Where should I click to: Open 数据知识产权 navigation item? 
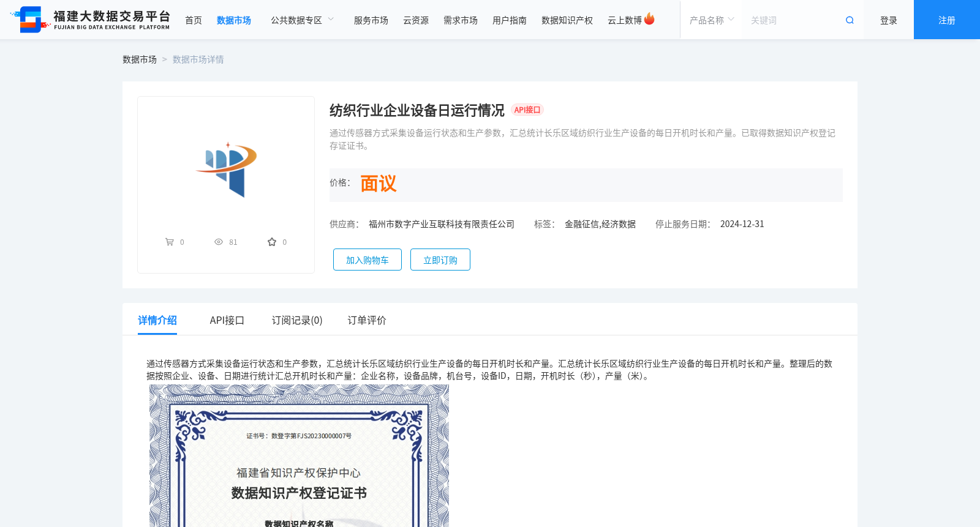(x=567, y=20)
